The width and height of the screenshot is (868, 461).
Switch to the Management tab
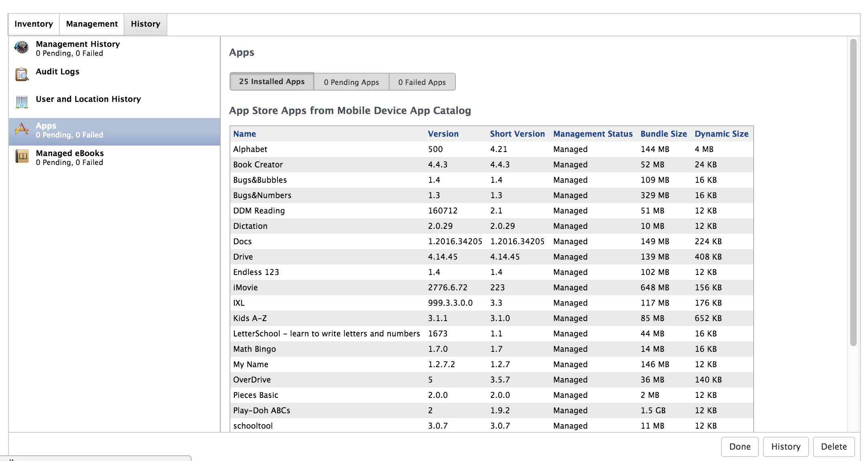92,24
